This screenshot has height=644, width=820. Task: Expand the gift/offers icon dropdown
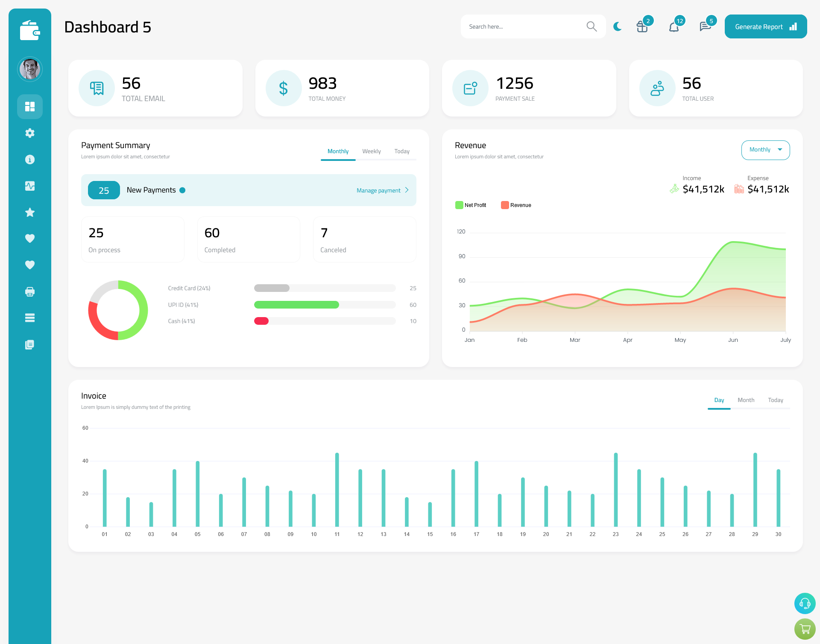(x=640, y=26)
